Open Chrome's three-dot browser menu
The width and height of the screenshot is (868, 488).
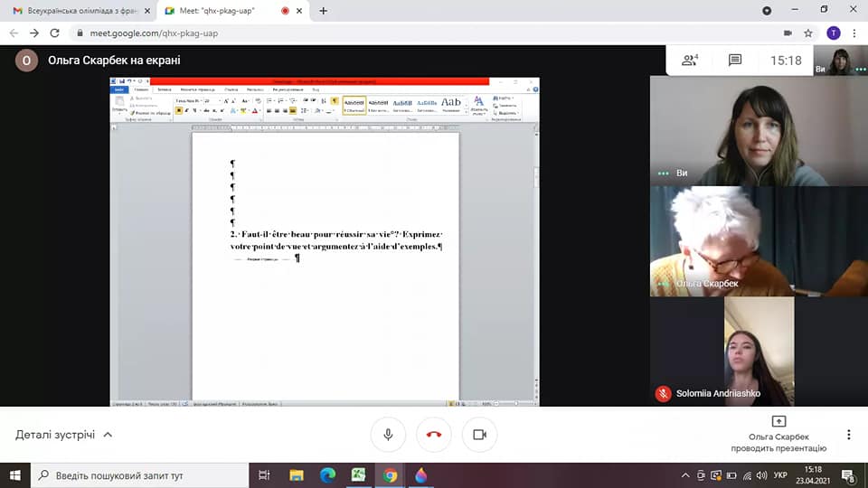pos(855,33)
